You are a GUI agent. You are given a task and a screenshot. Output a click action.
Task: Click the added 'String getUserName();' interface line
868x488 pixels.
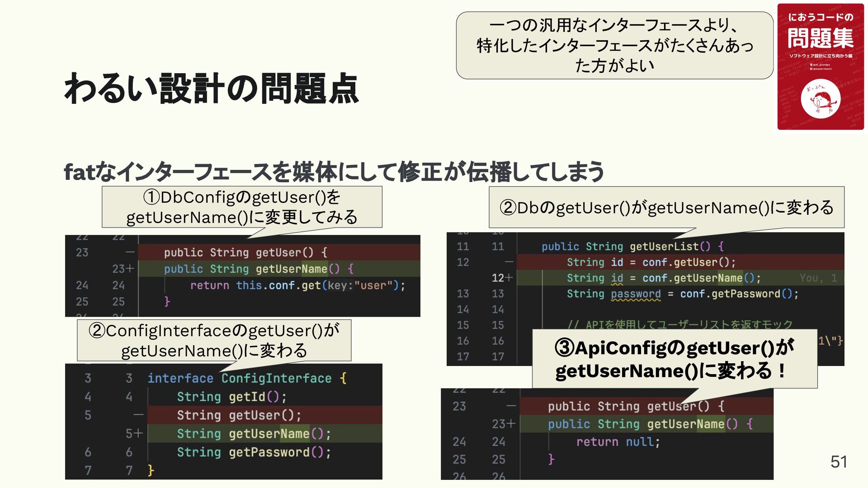click(254, 434)
